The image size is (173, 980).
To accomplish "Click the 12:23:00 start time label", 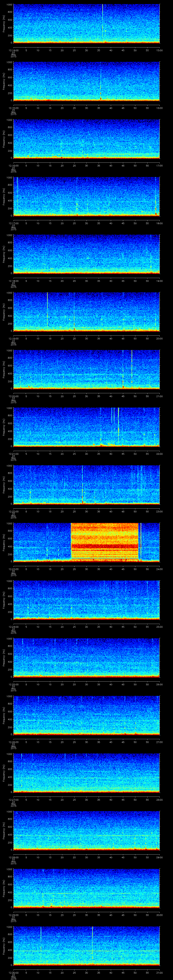I will click(x=13, y=569).
